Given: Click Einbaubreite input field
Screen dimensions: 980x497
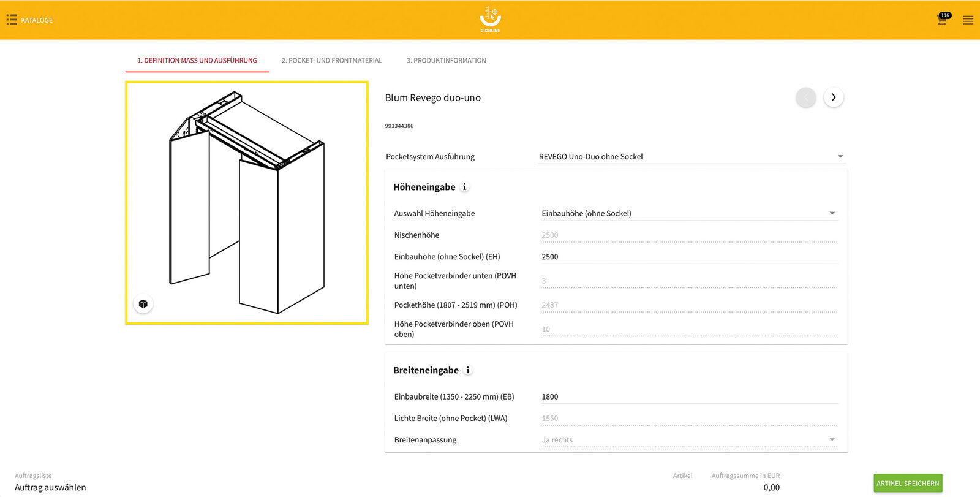Looking at the screenshot, I should 689,397.
